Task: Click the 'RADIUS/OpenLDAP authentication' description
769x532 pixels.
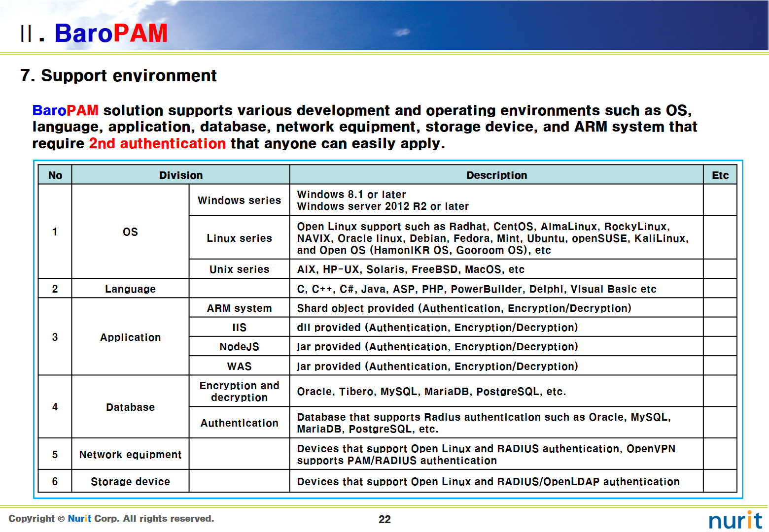Action: click(x=496, y=481)
